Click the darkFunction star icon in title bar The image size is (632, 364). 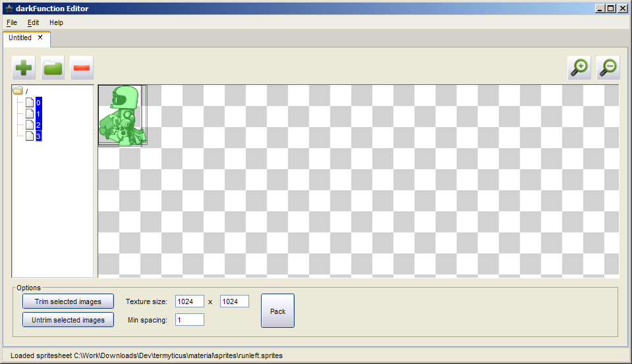9,9
